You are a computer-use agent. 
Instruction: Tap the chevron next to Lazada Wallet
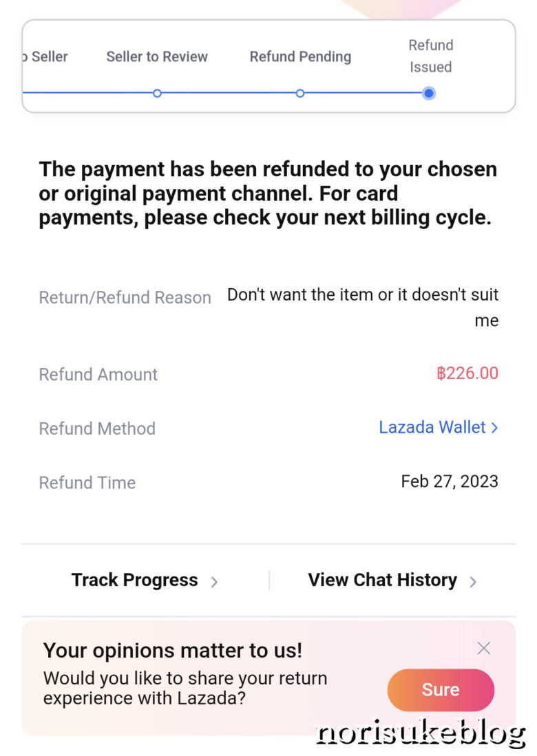pyautogui.click(x=494, y=428)
